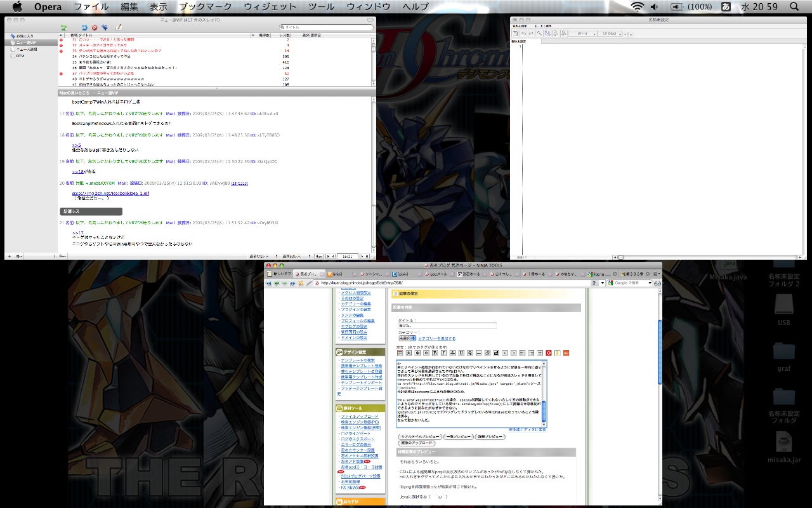
Task: Click the back arrow in the browser toolbar
Action: (x=276, y=283)
